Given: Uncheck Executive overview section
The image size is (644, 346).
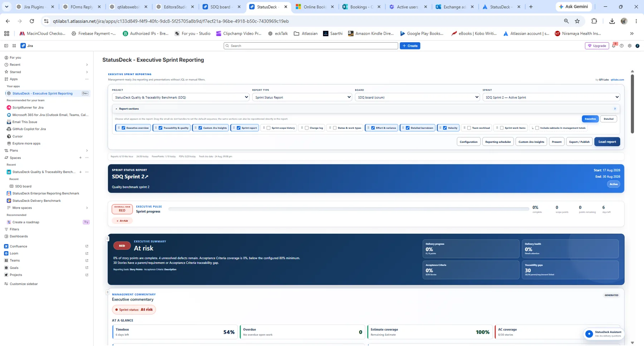Looking at the screenshot, I should pyautogui.click(x=123, y=128).
